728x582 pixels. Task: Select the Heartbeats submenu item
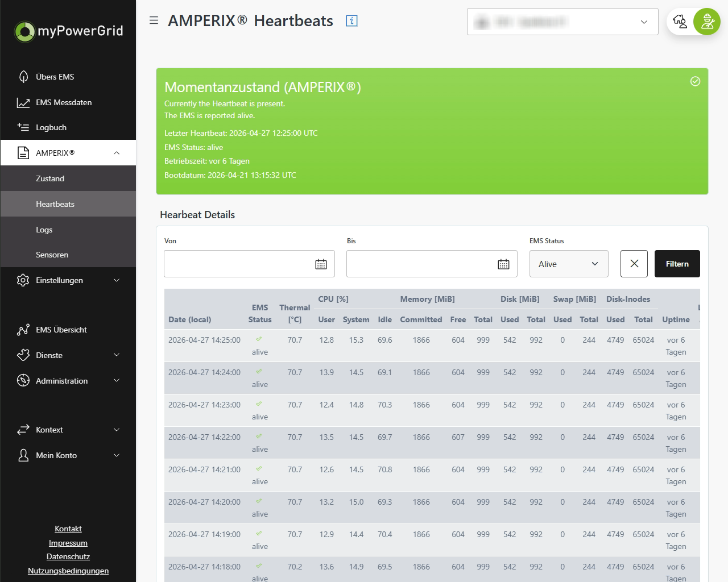(x=68, y=204)
